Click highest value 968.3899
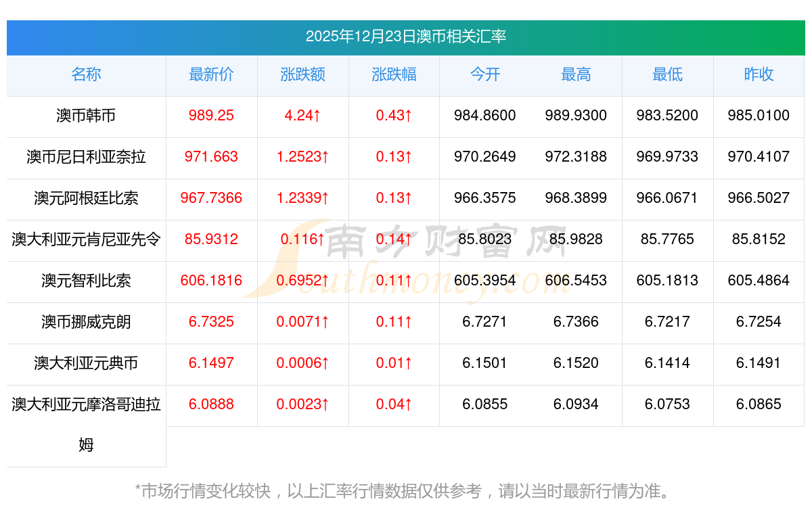Viewport: 812px width, 512px height. click(576, 198)
